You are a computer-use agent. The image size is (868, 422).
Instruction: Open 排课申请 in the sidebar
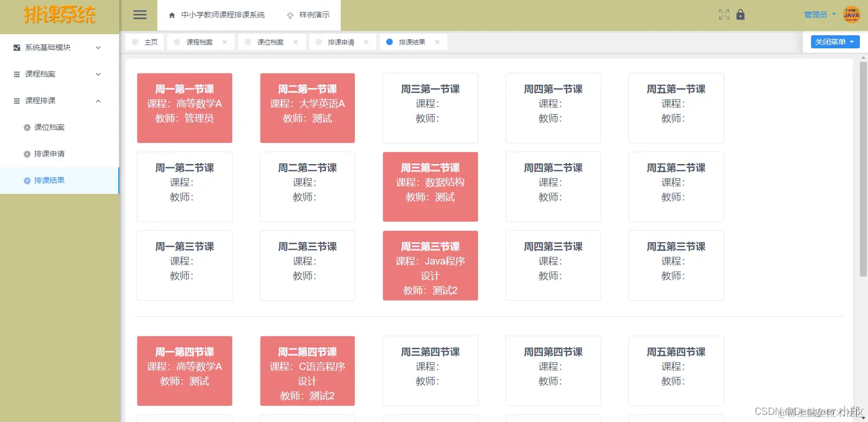(x=59, y=154)
